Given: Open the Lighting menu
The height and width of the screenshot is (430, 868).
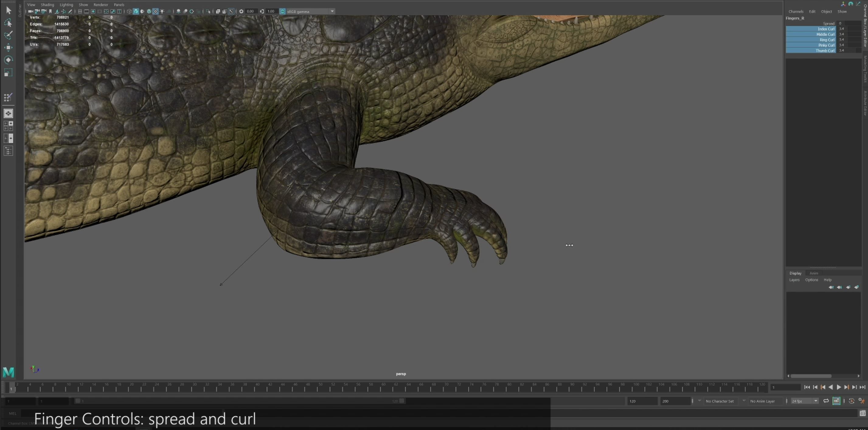Looking at the screenshot, I should point(66,5).
